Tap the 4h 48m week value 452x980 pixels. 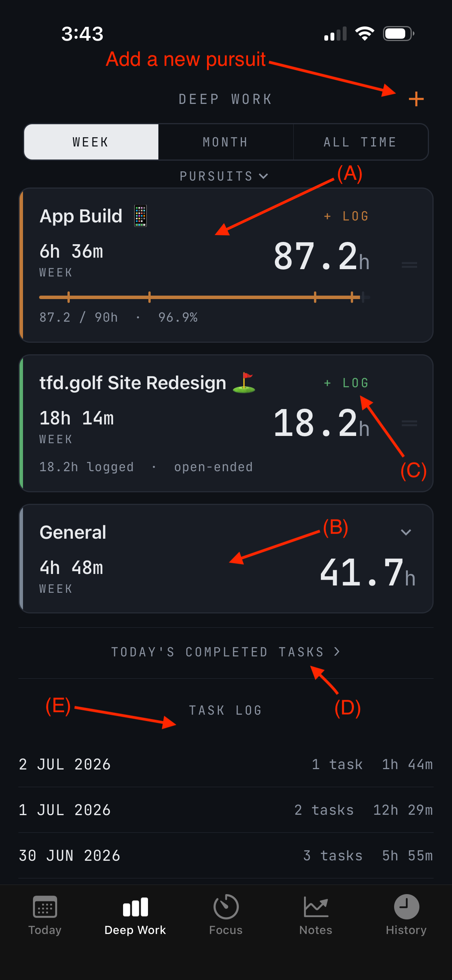[x=71, y=568]
